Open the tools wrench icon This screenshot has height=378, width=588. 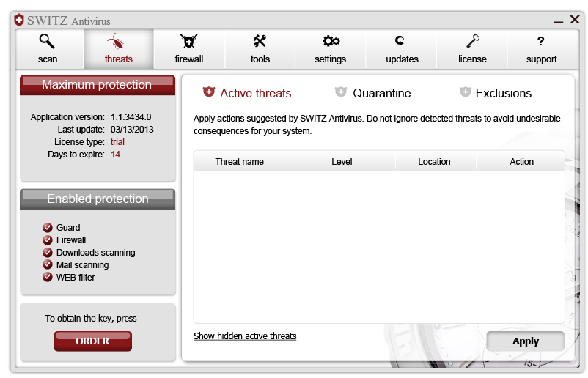pos(260,41)
